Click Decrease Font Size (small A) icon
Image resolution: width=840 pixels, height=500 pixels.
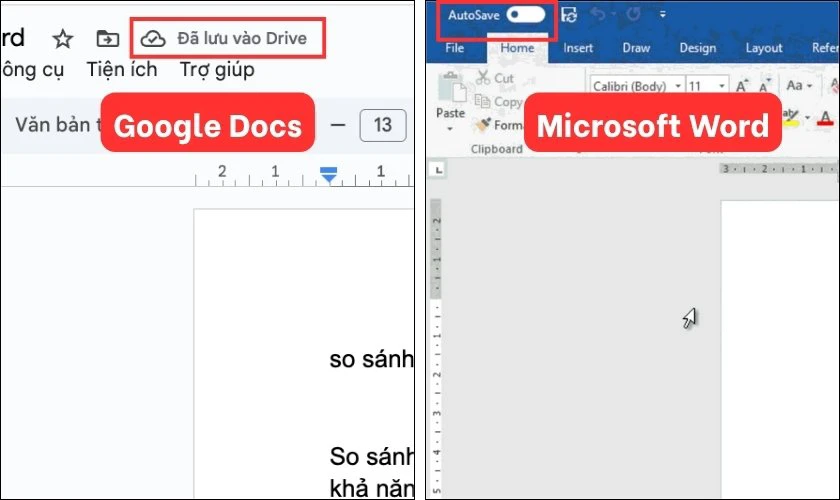(x=764, y=85)
